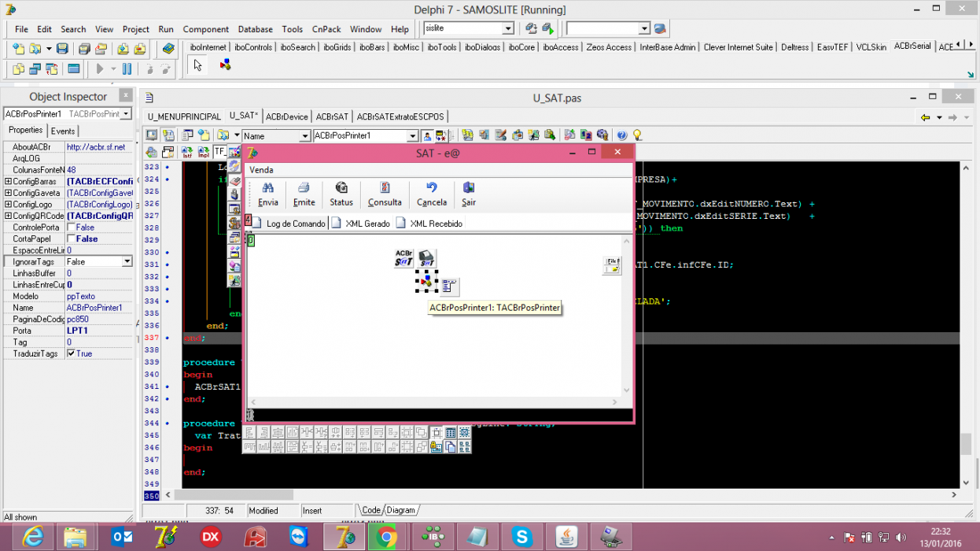This screenshot has width=980, height=551.
Task: Click the File dialog component on the form
Action: (612, 265)
